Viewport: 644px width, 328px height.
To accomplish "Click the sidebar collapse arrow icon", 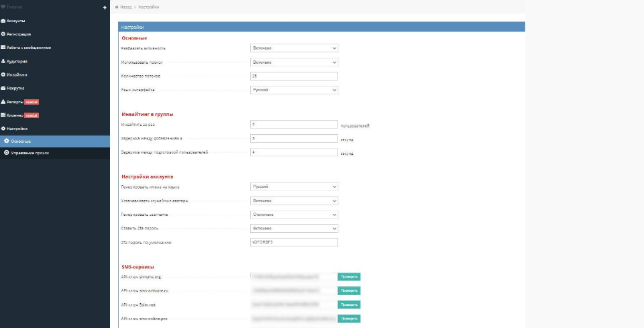I will 104,7.
